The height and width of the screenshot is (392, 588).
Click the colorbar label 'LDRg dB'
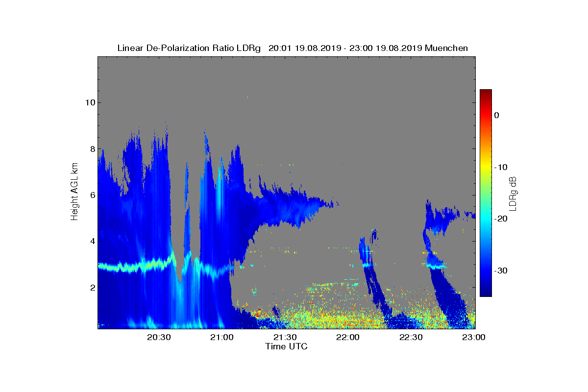pyautogui.click(x=513, y=193)
